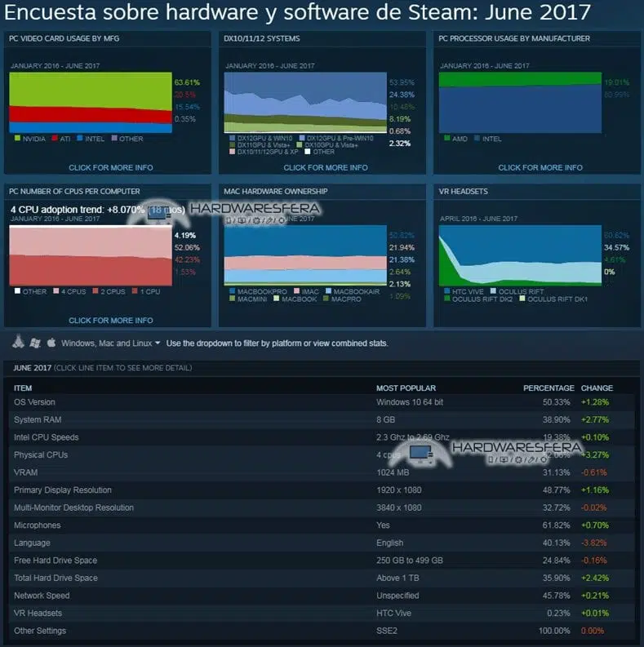
Task: Click the AMD green legend swatch
Action: point(446,138)
